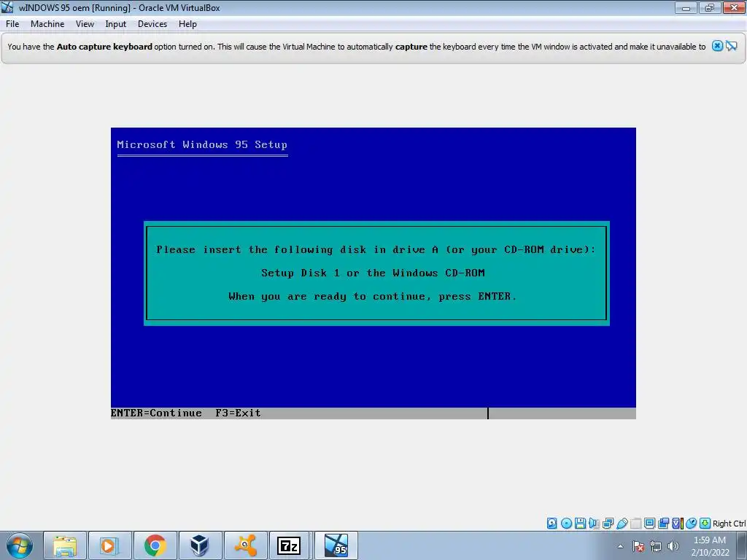The width and height of the screenshot is (747, 560).
Task: Click the taskbar clock showing 1:59 AM
Action: (710, 546)
